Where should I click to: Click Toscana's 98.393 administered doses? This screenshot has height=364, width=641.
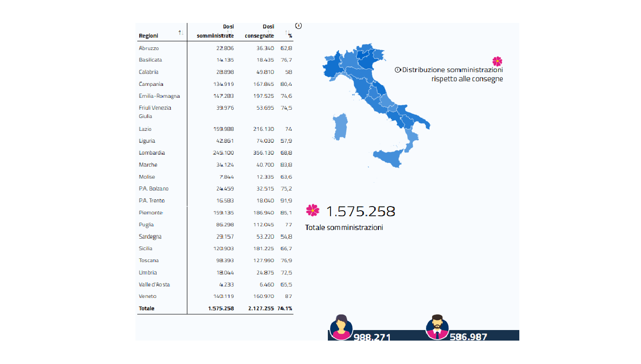coord(225,260)
